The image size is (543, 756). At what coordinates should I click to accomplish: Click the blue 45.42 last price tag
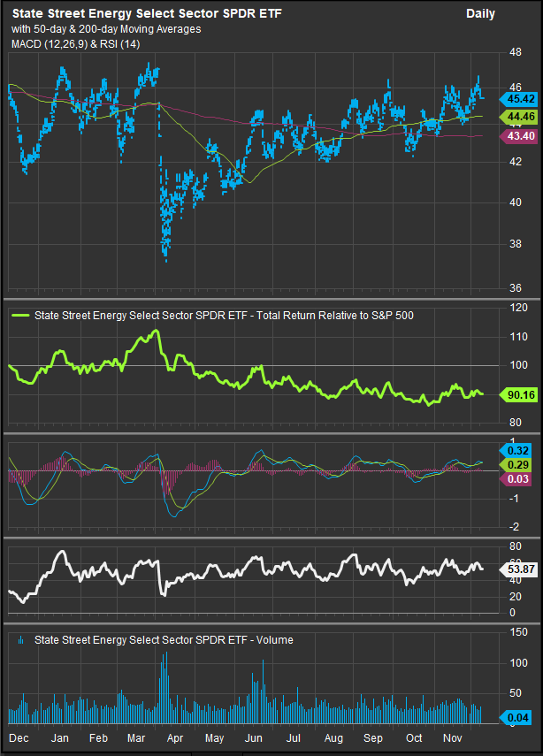click(516, 99)
